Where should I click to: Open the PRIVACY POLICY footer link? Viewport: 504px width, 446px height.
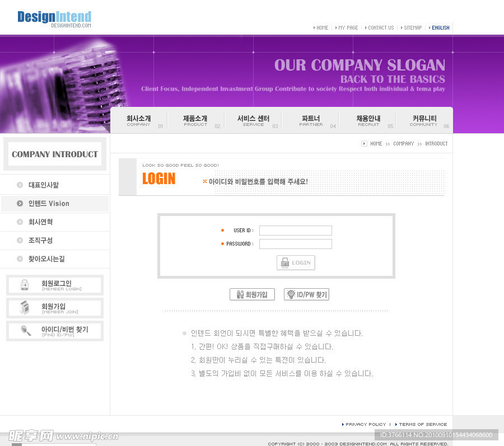tap(366, 424)
